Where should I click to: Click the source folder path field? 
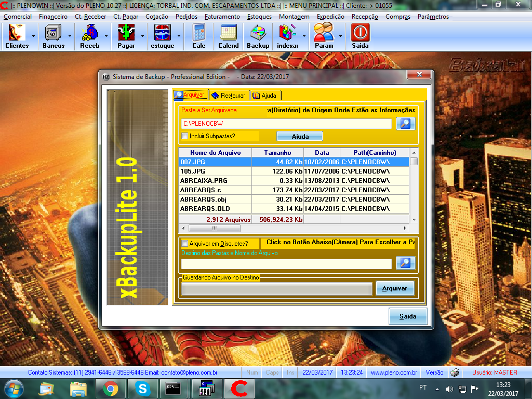click(286, 124)
